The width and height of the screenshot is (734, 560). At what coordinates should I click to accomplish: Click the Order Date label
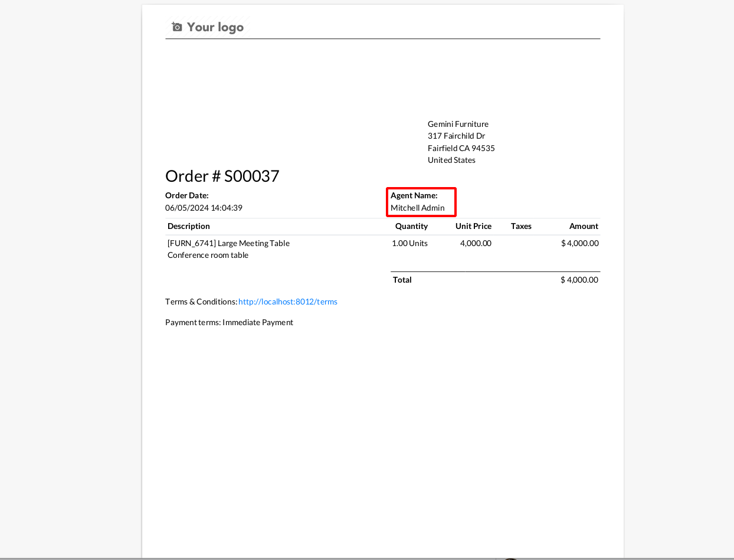[186, 195]
